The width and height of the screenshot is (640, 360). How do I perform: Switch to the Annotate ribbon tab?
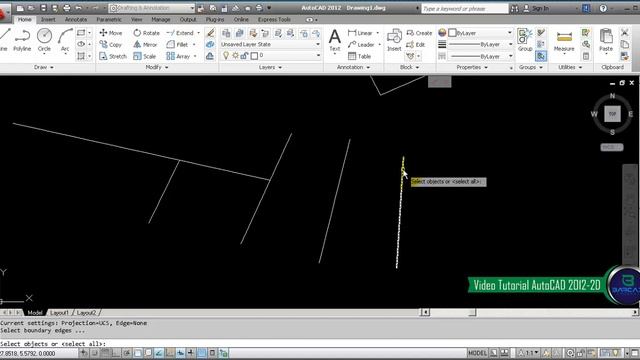click(76, 19)
